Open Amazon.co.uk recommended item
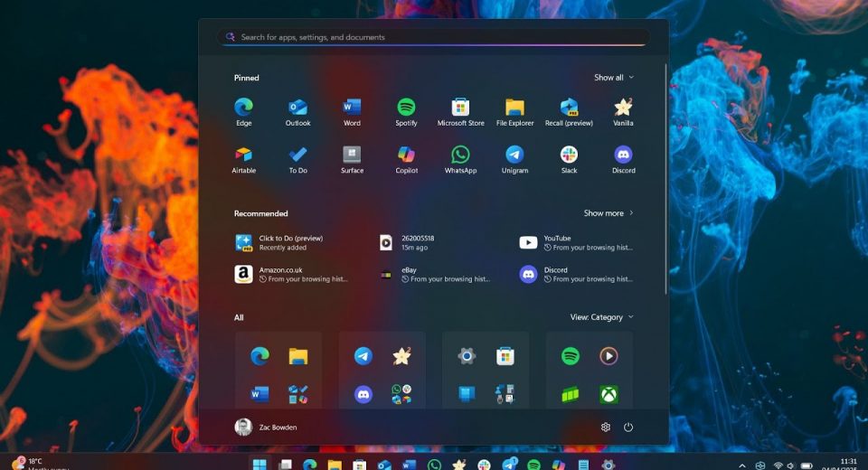This screenshot has width=868, height=470. pyautogui.click(x=293, y=274)
